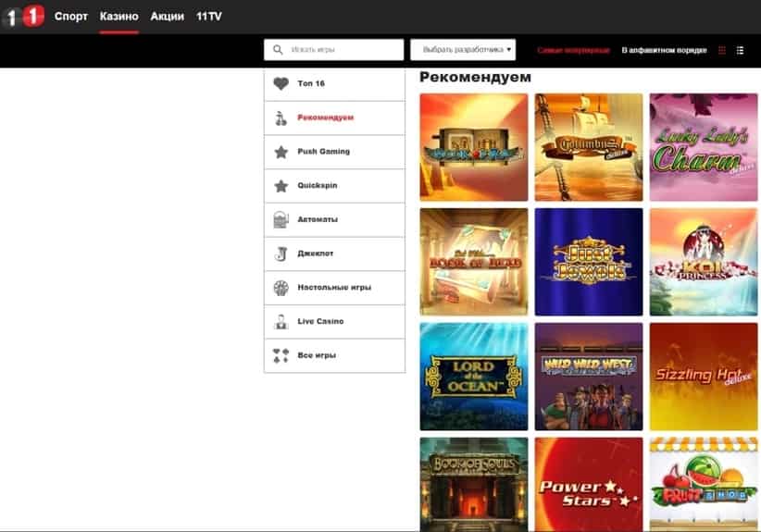The height and width of the screenshot is (532, 761).
Task: Switch to list view icon
Action: tap(740, 50)
